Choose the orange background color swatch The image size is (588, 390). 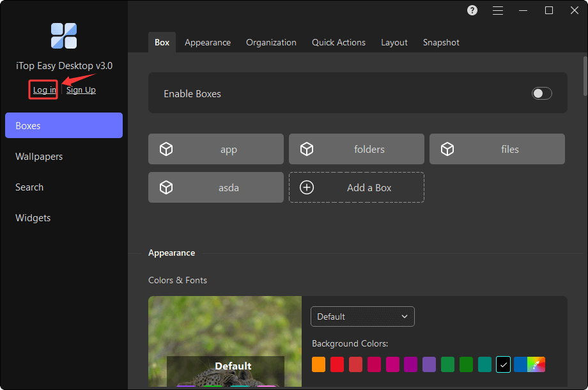319,364
